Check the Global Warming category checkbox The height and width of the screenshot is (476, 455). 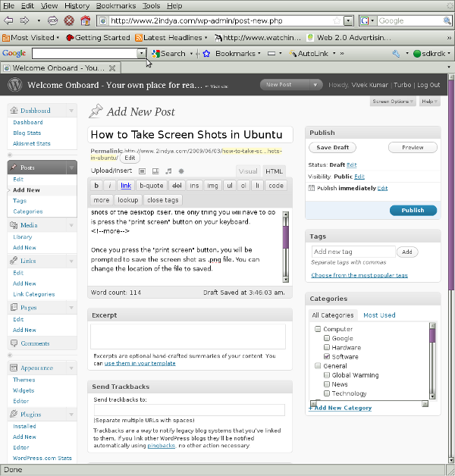pos(327,375)
